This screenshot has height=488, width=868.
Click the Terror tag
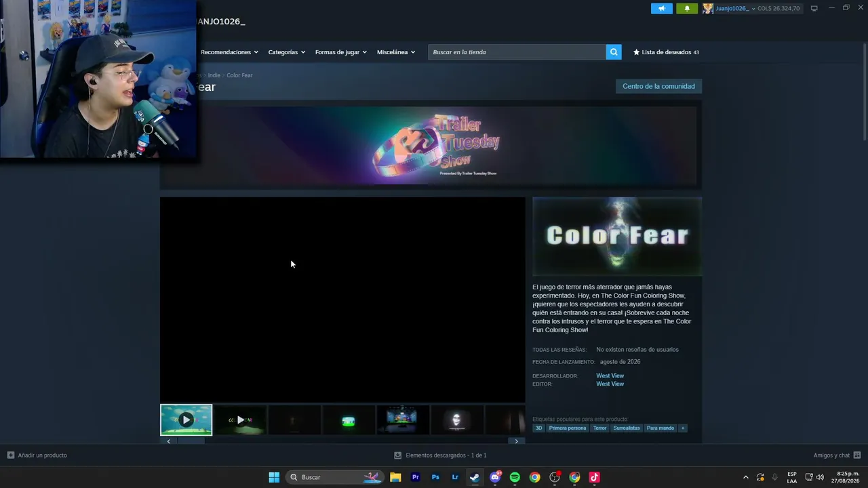coord(600,428)
